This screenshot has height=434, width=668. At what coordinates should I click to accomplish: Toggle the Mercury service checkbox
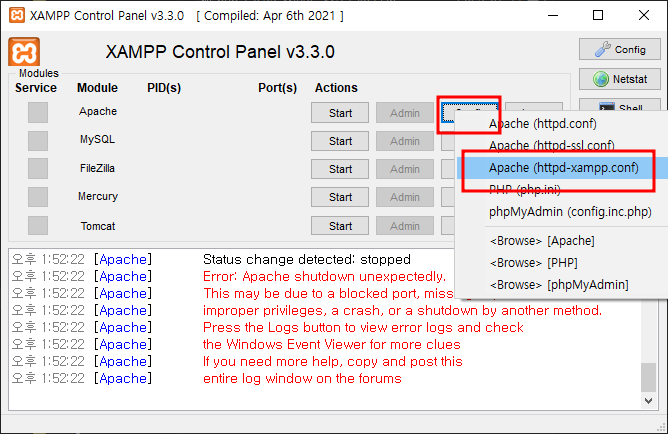pos(38,197)
